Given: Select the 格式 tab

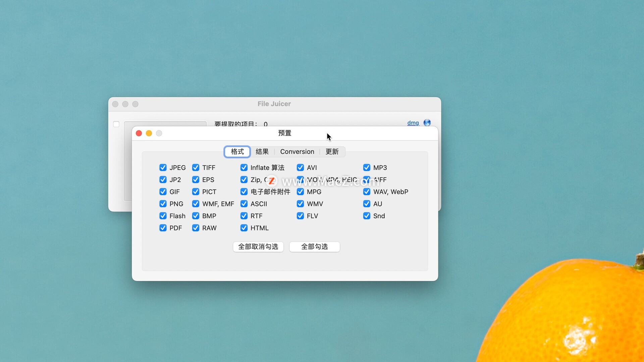Looking at the screenshot, I should 237,152.
